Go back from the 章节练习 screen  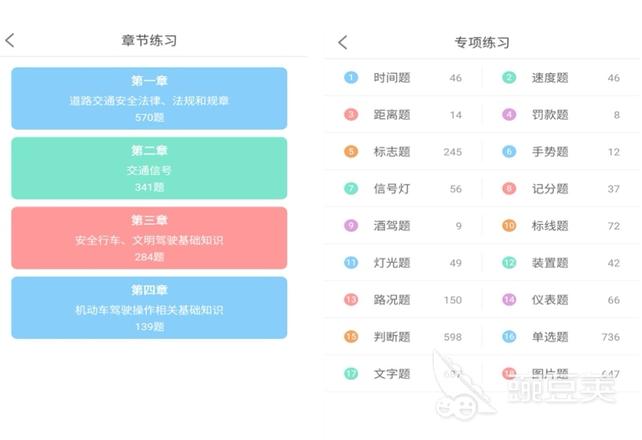tap(10, 40)
